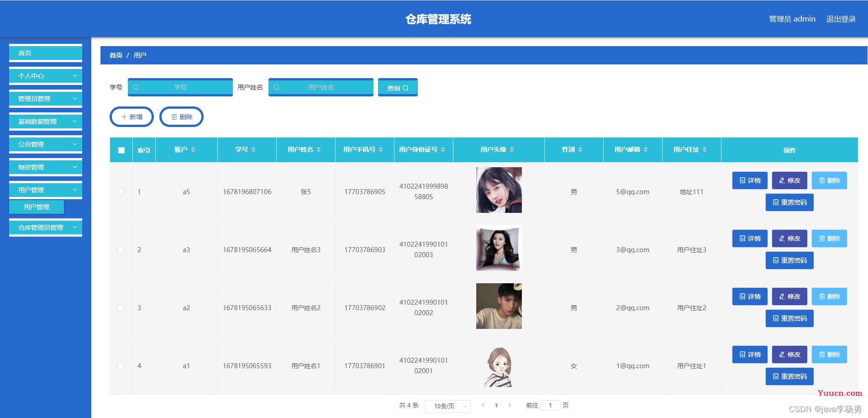Screen dimensions: 868x418
Task: Click the 前往 page number input
Action: (x=550, y=405)
